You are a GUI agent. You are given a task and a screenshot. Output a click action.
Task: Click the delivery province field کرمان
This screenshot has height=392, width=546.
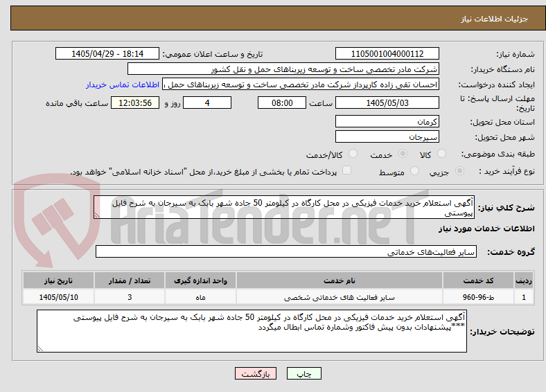coord(387,121)
